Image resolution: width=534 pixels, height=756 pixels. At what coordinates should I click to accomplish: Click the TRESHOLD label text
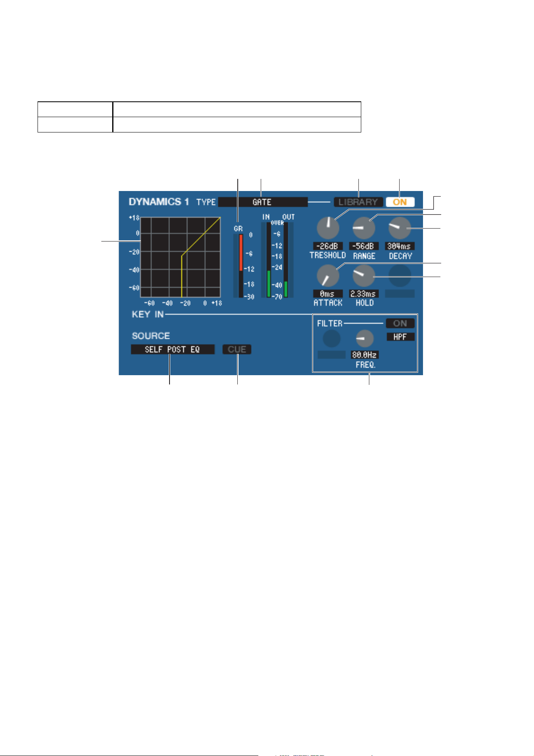tap(328, 256)
